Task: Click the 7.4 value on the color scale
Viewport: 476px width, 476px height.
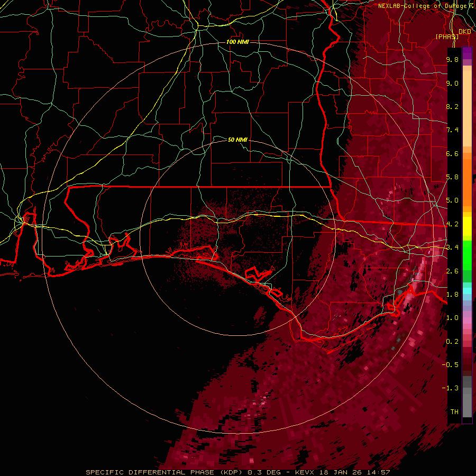Action: (452, 130)
